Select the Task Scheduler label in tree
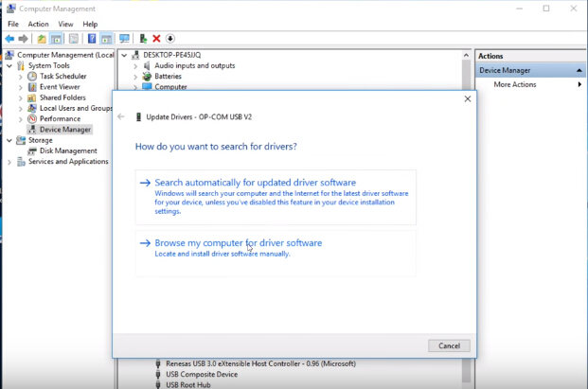 (63, 76)
